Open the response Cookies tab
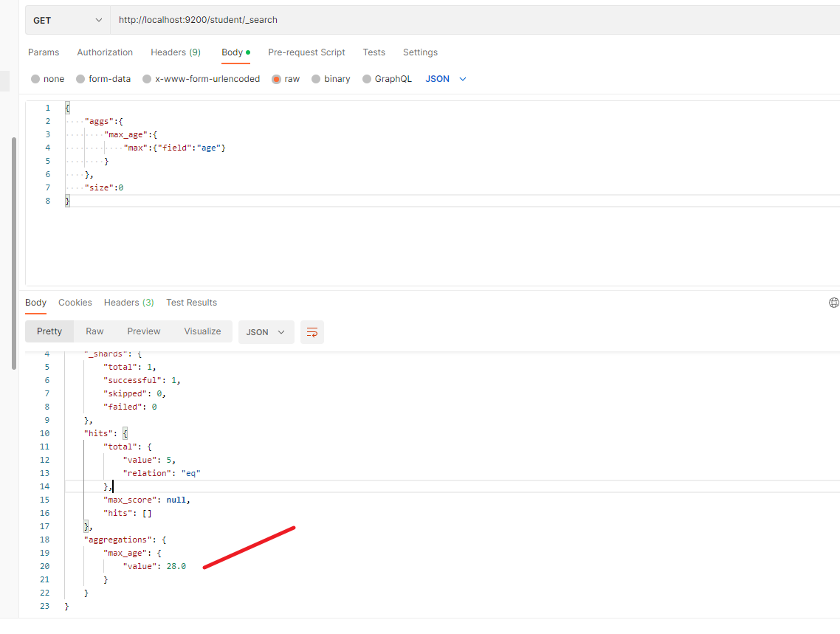Viewport: 840px width, 634px height. [x=75, y=303]
